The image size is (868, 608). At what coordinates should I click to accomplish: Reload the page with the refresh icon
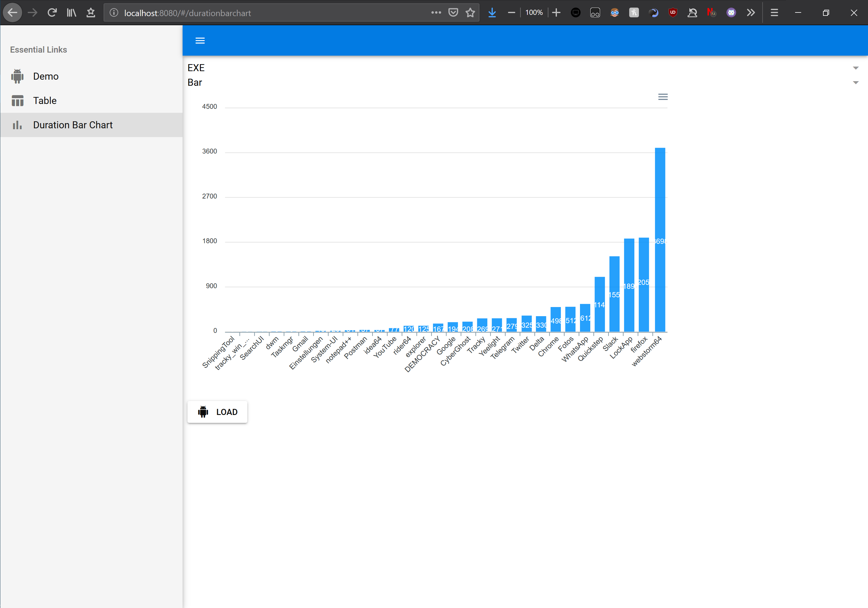click(x=52, y=13)
